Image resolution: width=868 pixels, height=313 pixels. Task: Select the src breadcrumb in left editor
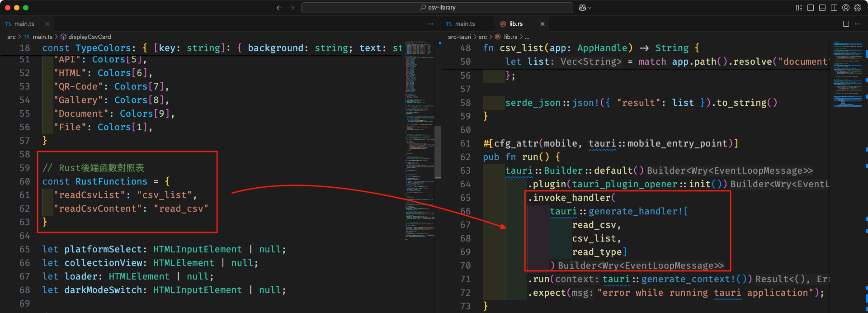[x=11, y=37]
